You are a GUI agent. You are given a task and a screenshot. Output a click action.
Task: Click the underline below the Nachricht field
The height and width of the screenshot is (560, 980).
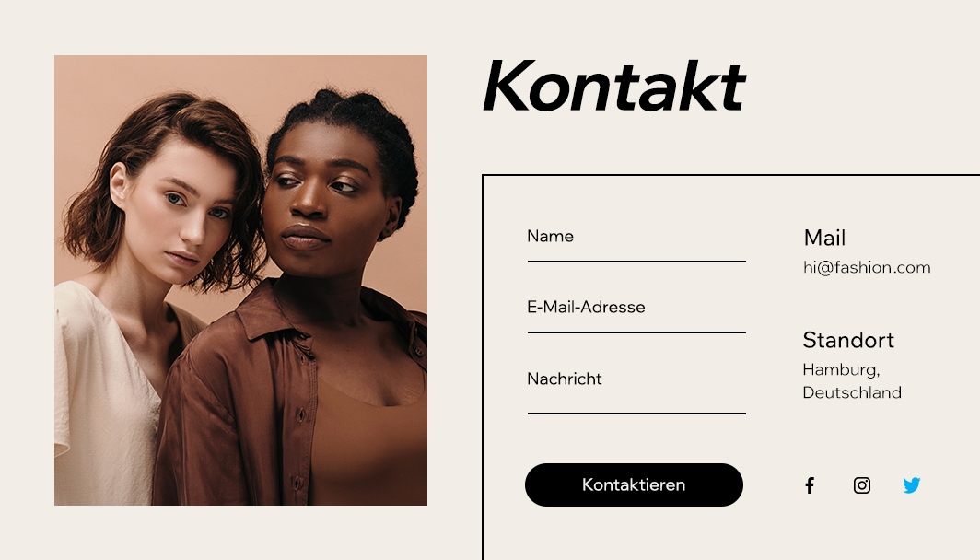[x=636, y=414]
